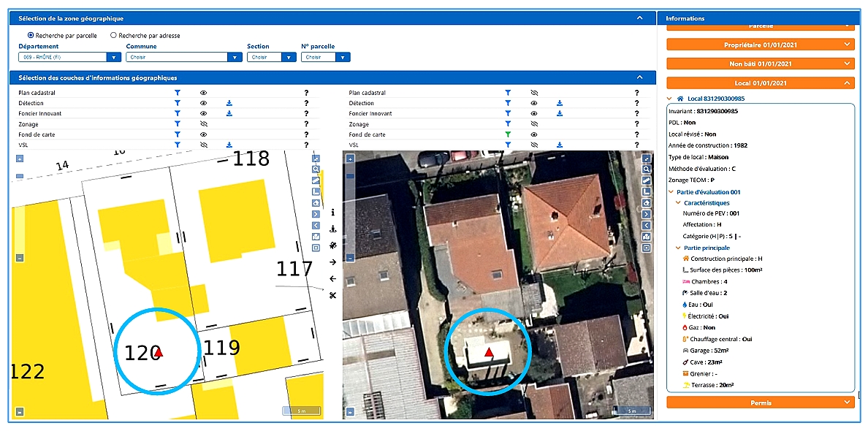Expand the Permis section
Image resolution: width=868 pixels, height=431 pixels.
pyautogui.click(x=761, y=403)
